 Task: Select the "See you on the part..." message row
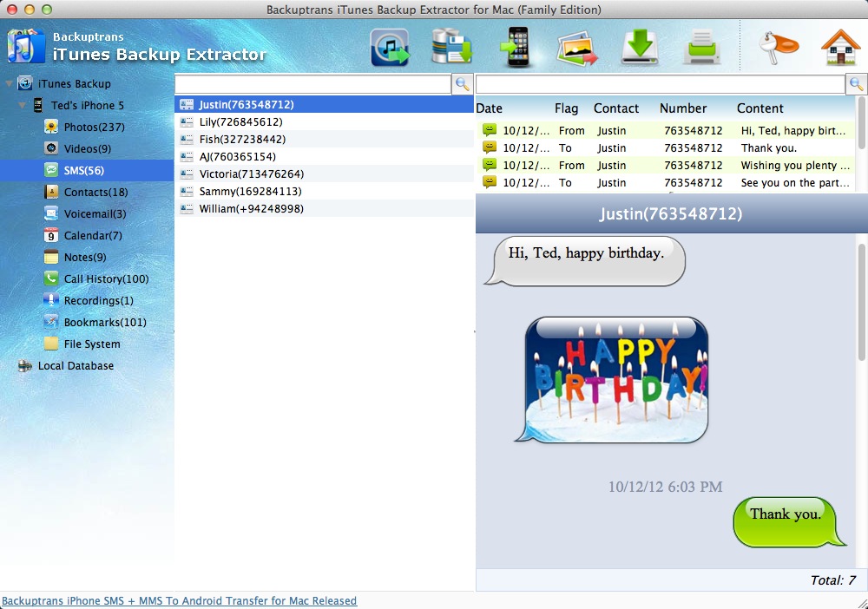tap(666, 182)
